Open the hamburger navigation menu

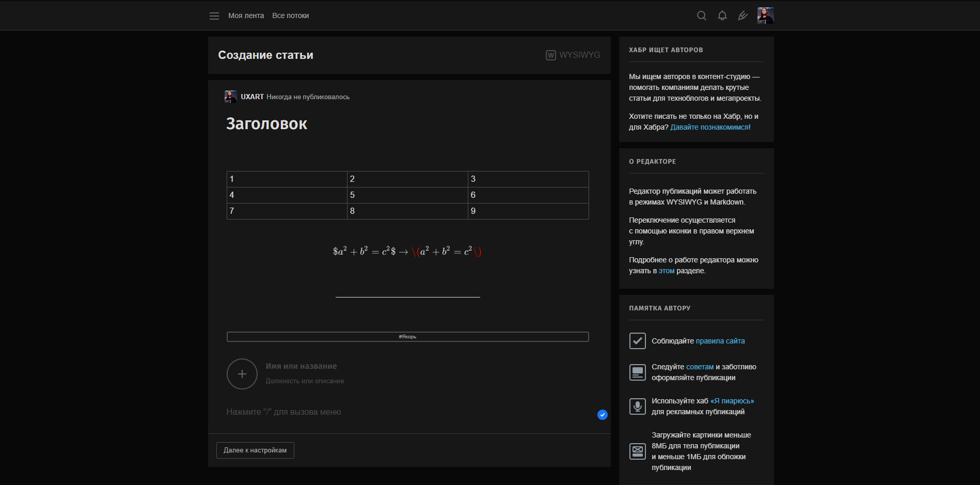pos(214,16)
